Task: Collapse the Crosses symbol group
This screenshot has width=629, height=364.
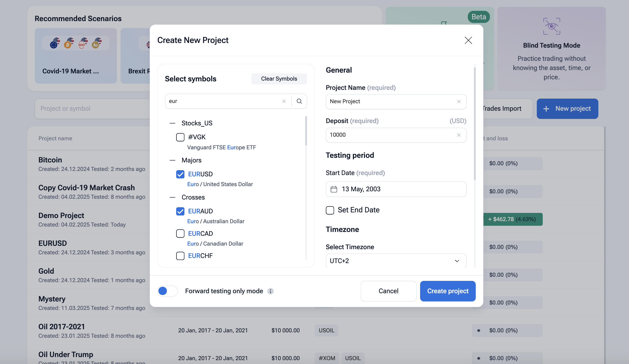Action: pos(172,197)
